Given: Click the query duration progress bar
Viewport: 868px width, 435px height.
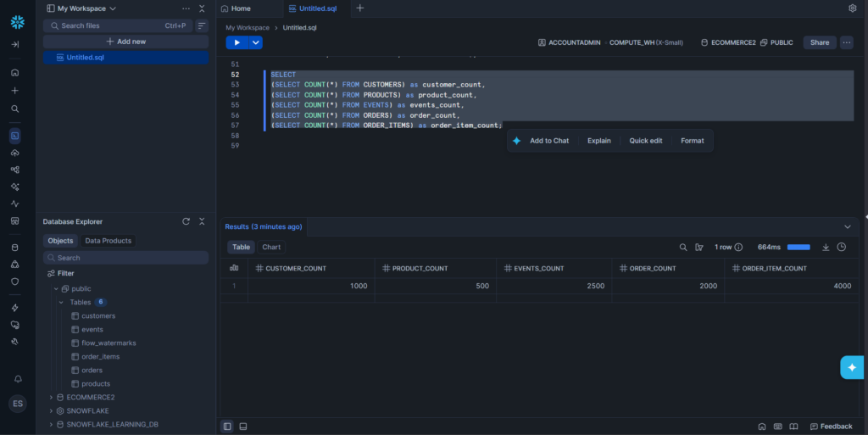Looking at the screenshot, I should 798,248.
